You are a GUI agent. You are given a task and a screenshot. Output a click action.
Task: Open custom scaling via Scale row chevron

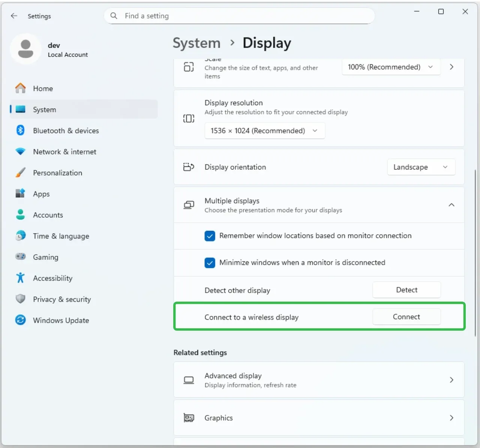[451, 67]
